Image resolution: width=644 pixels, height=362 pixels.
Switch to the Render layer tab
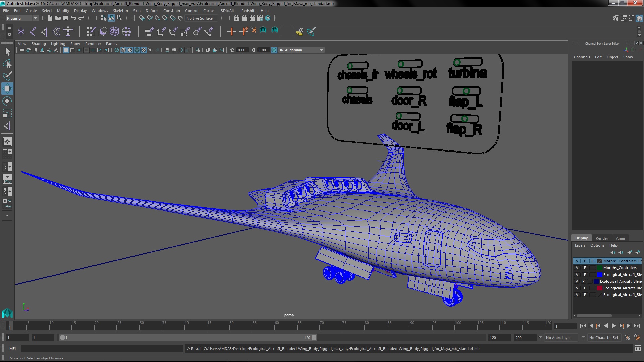point(602,238)
